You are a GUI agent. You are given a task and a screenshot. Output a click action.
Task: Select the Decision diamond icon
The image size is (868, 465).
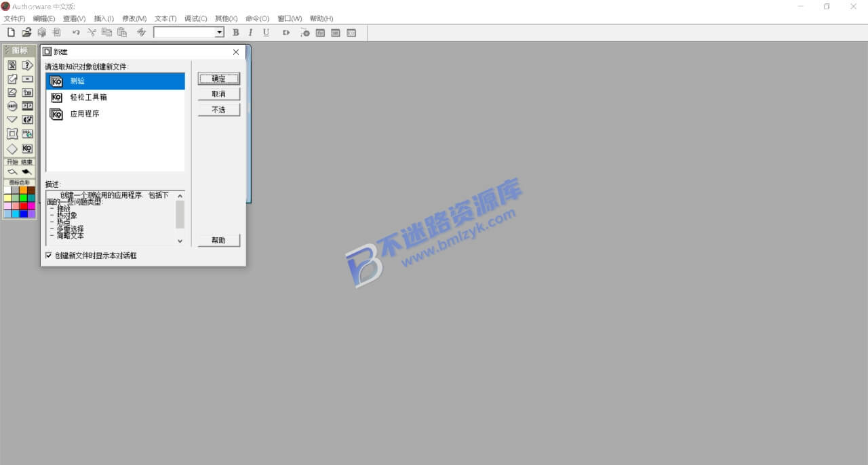tap(12, 148)
